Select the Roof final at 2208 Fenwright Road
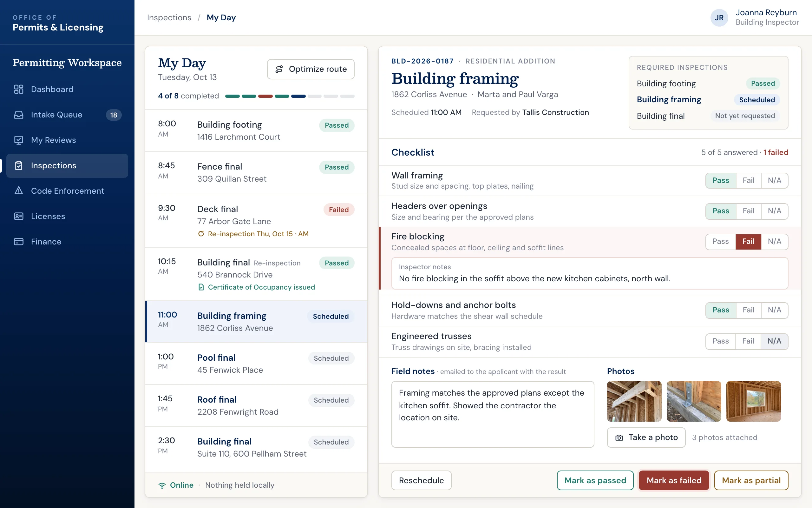The height and width of the screenshot is (508, 812). (256, 405)
